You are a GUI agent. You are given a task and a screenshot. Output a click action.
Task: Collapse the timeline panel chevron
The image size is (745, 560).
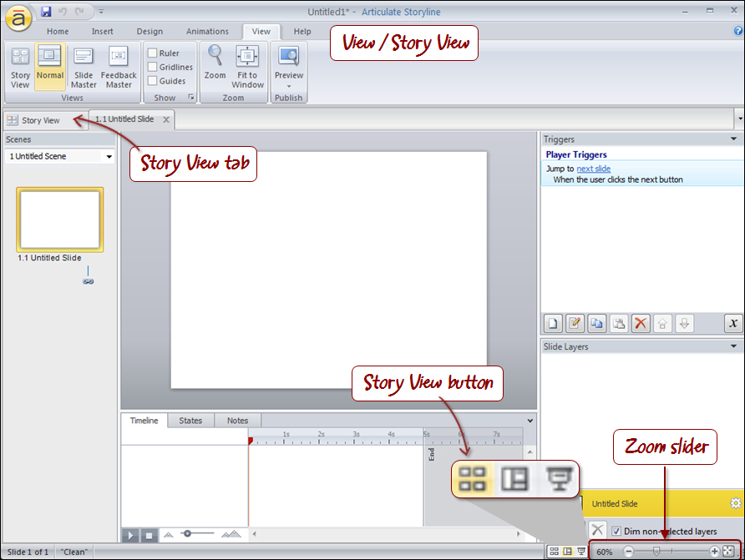click(x=530, y=421)
